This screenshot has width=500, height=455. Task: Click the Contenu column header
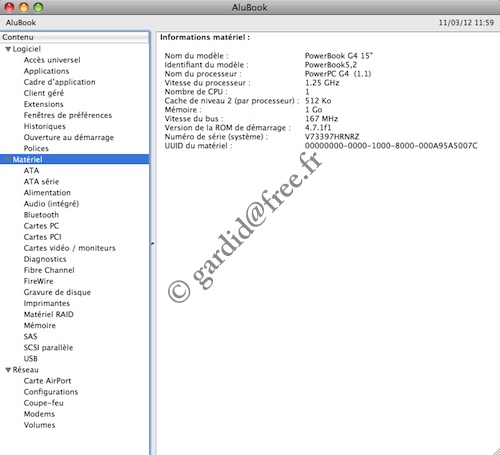[75, 37]
